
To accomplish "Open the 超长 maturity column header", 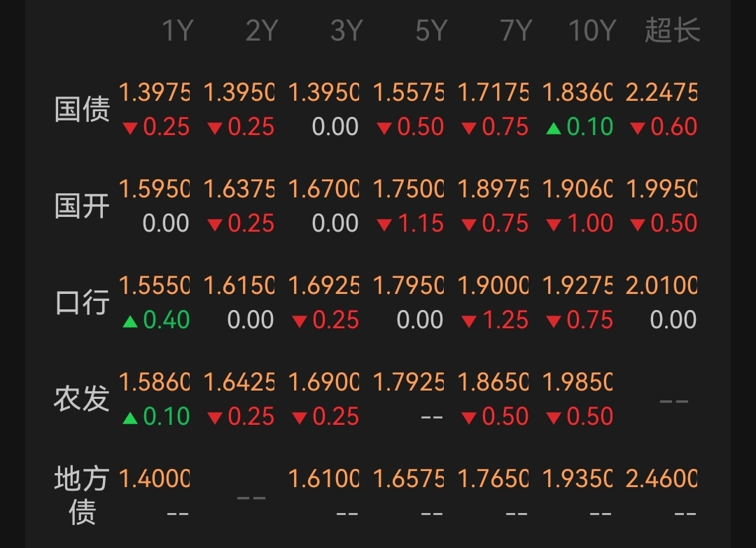I will click(672, 30).
